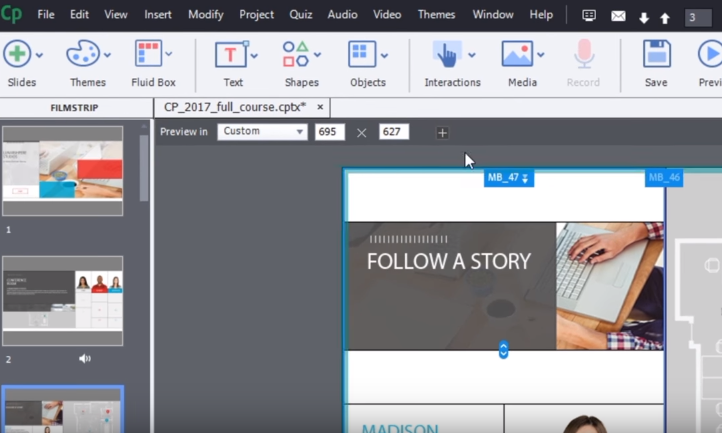Click the blue fluid box resize handle
This screenshot has width=722, height=433.
[x=503, y=350]
